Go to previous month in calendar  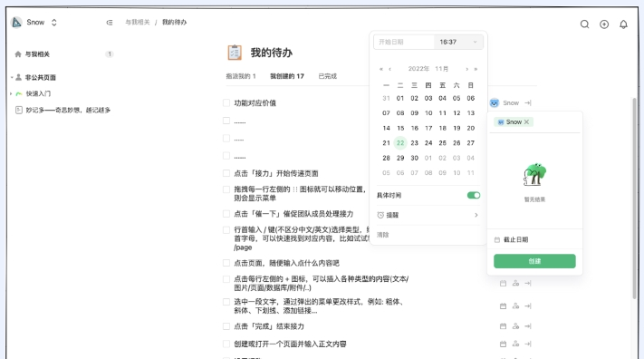coord(389,69)
